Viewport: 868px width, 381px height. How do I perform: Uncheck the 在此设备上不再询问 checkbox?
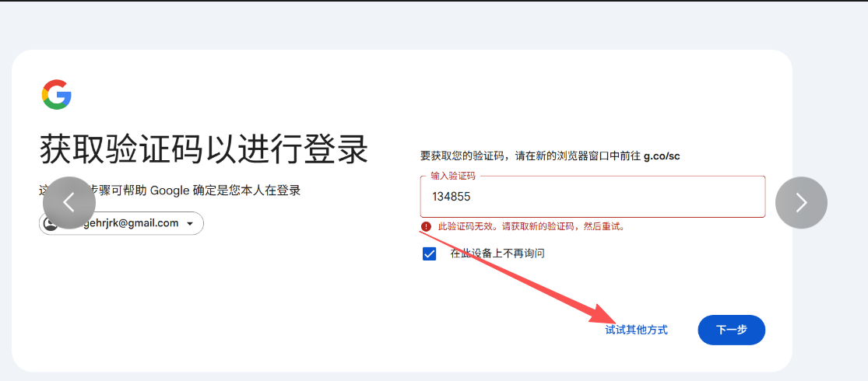point(429,253)
